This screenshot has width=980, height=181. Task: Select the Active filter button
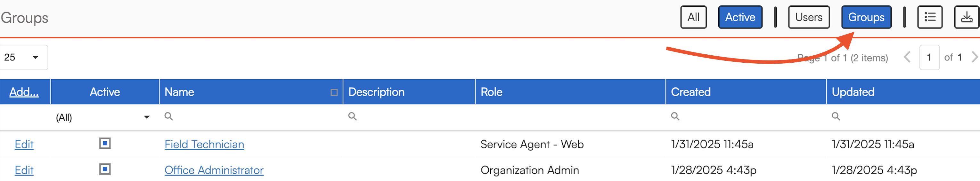(x=740, y=17)
